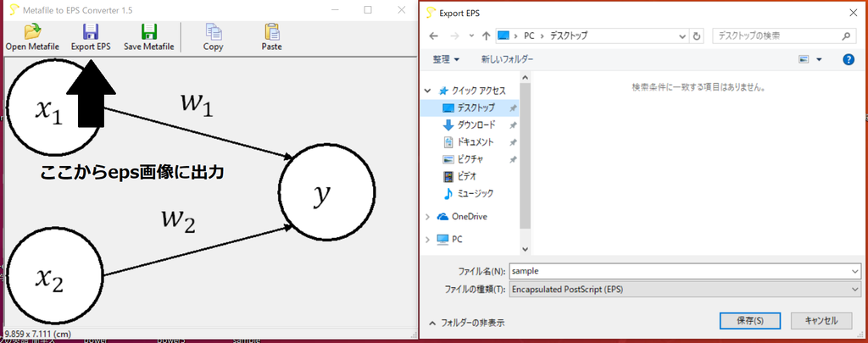Open view options dropdown arrow
Viewport: 868px width, 343px height.
[820, 59]
